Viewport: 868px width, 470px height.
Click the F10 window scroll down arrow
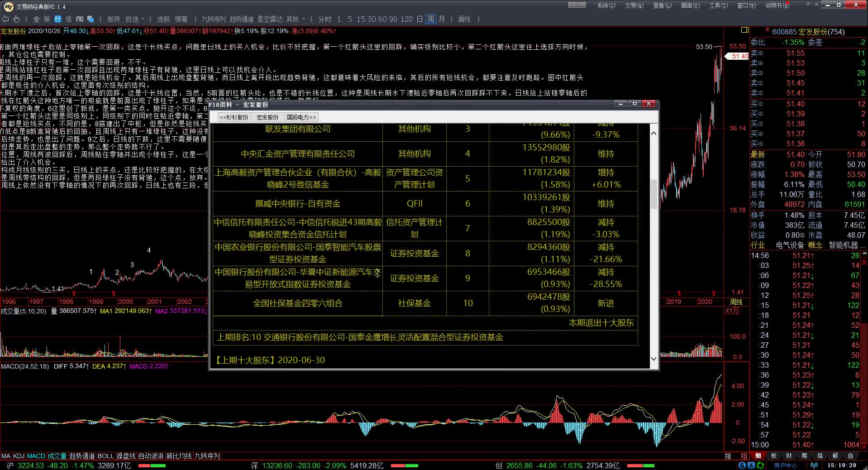[653, 359]
